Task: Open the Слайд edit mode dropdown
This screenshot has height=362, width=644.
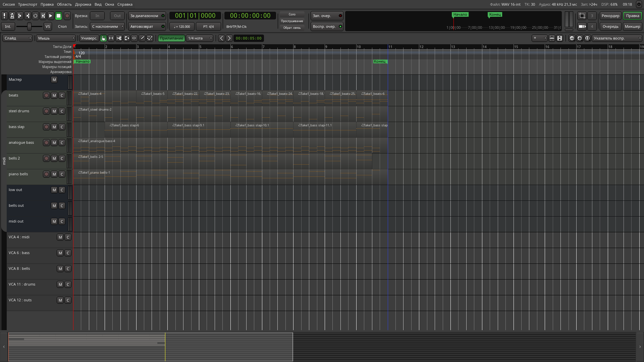Action: tap(17, 38)
